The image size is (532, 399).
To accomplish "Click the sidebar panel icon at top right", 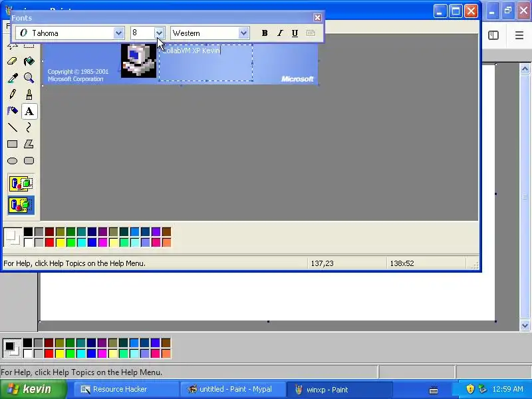I will (493, 35).
